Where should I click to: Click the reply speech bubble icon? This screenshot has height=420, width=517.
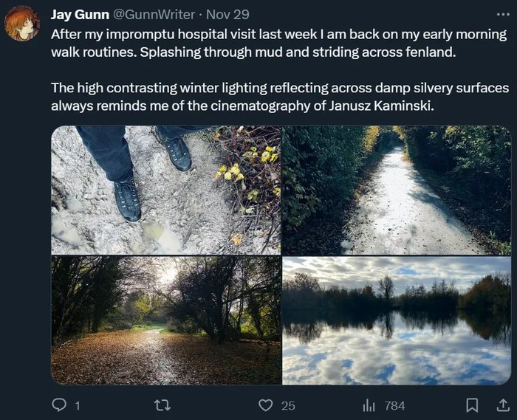(59, 405)
